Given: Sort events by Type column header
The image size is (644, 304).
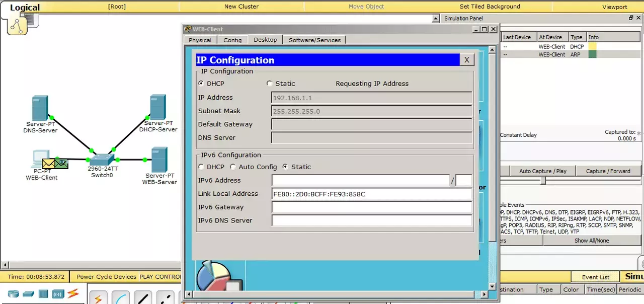Looking at the screenshot, I should tap(577, 37).
